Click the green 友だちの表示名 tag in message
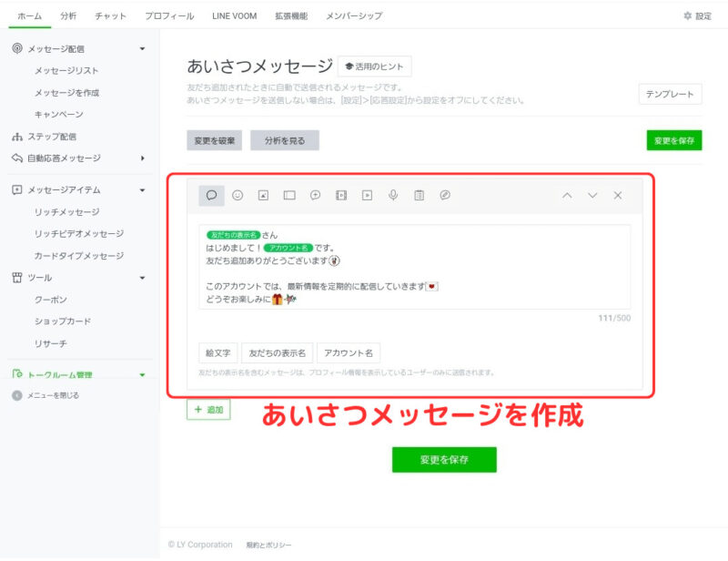Image resolution: width=728 pixels, height=561 pixels. tap(234, 235)
